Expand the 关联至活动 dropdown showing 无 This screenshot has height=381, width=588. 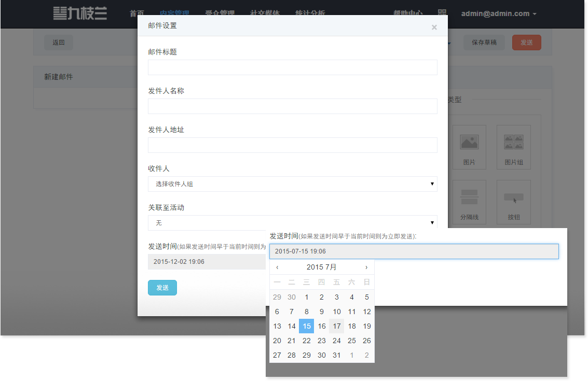pos(293,223)
